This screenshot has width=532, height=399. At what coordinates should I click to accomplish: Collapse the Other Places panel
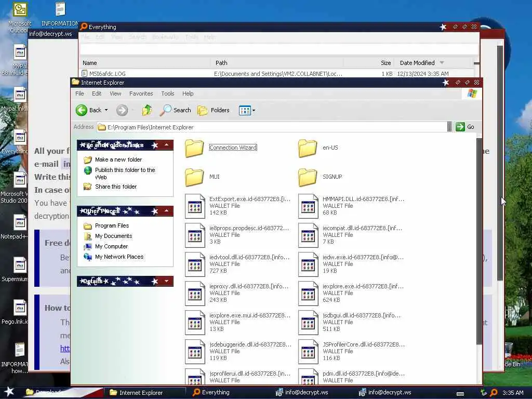(167, 211)
